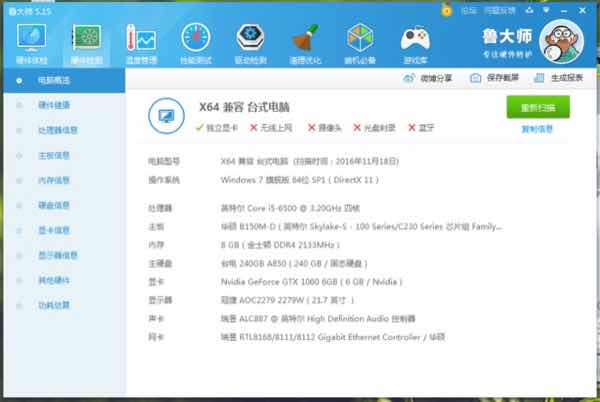Open the 论坛 forum link
This screenshot has width=600, height=402.
[468, 11]
